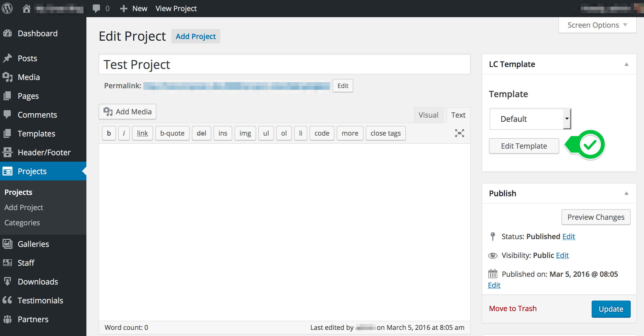Click the code quicktag button

point(322,133)
